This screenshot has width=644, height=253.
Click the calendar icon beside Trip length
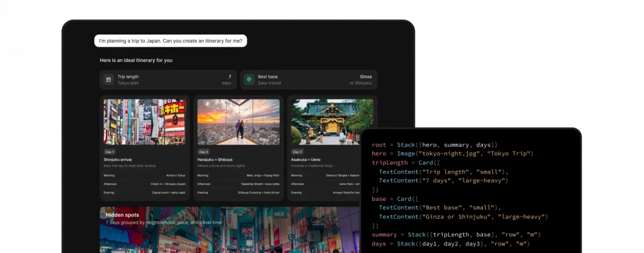[x=108, y=80]
